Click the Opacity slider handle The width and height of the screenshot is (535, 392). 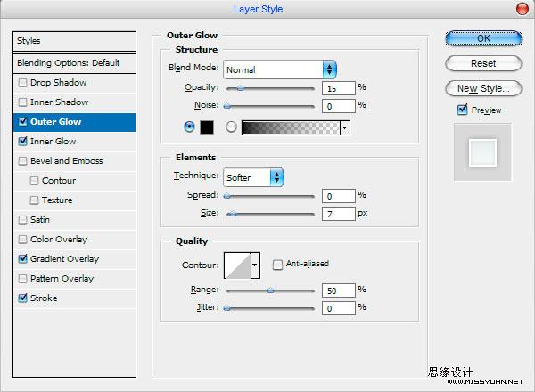pos(240,88)
